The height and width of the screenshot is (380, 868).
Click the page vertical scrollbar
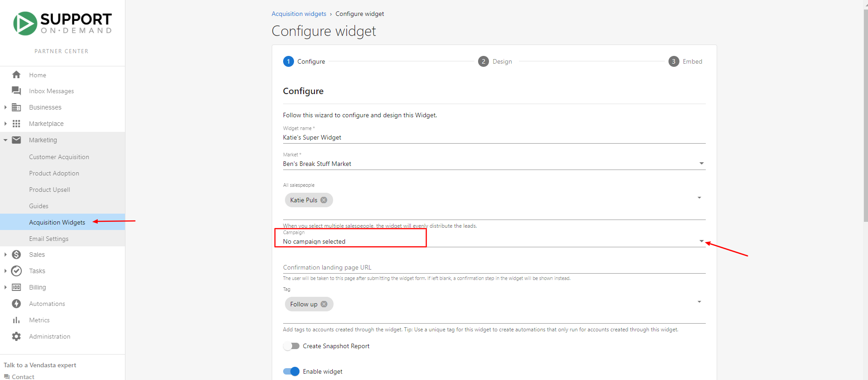[866, 116]
